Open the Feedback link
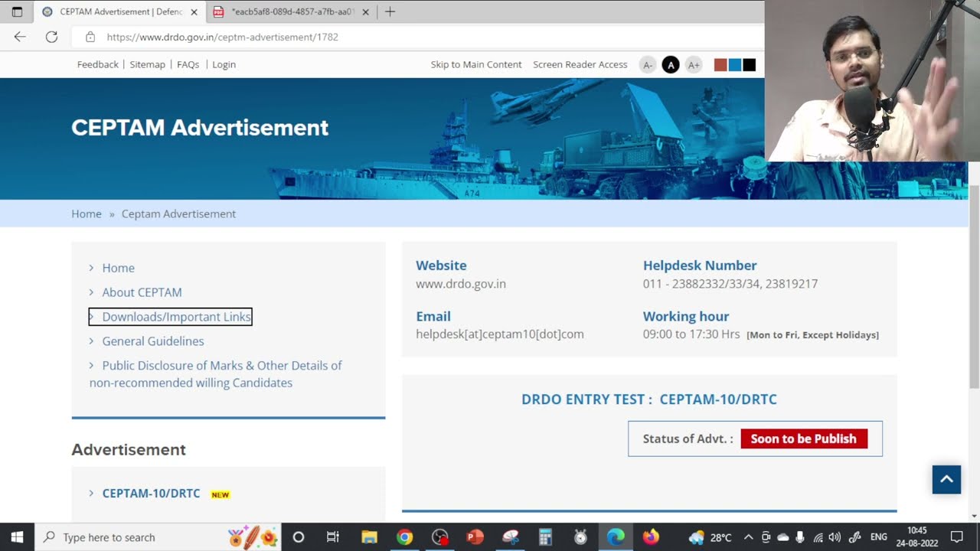This screenshot has height=551, width=980. click(97, 64)
